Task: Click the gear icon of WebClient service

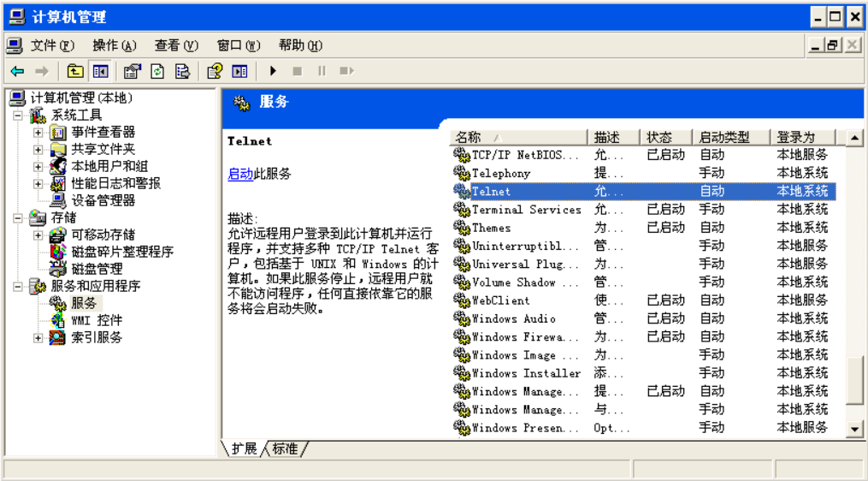Action: (x=462, y=300)
